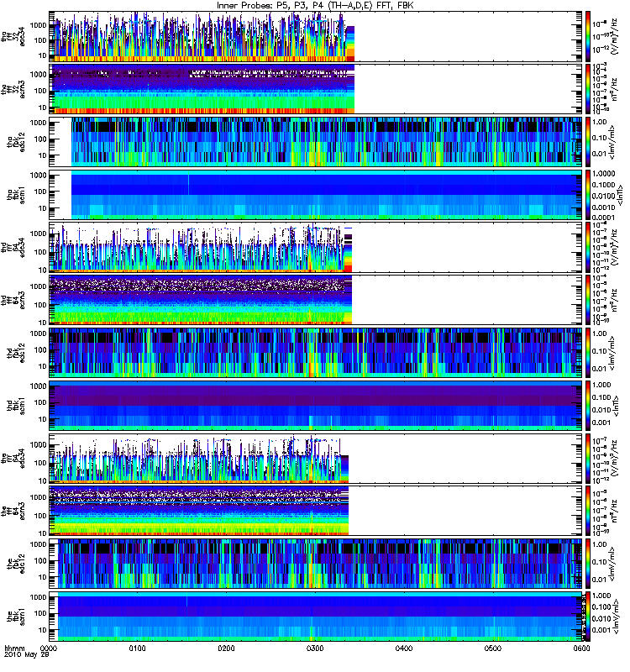Click the color bar beside the fff 64 edc34
This screenshot has width=630, height=672.
click(588, 458)
